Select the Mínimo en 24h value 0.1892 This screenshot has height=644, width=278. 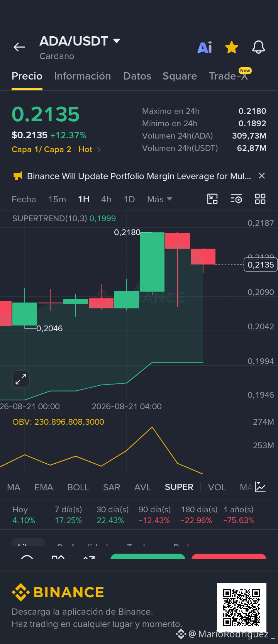point(252,124)
